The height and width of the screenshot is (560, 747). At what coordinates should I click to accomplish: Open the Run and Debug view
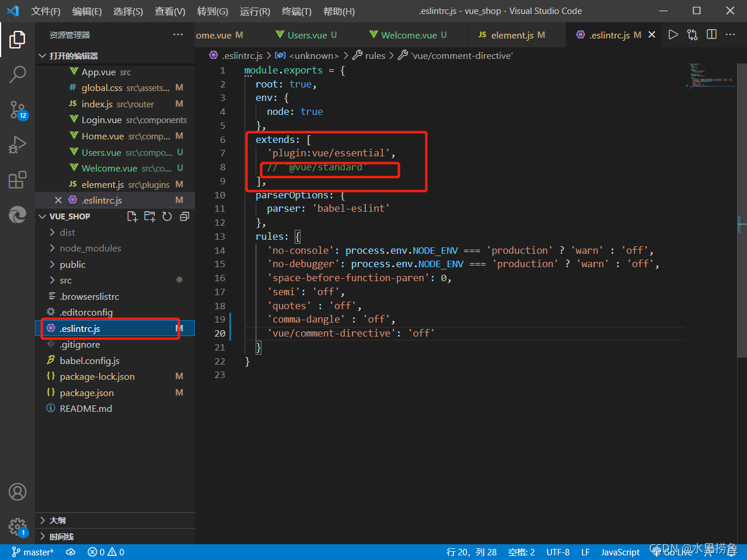[18, 145]
